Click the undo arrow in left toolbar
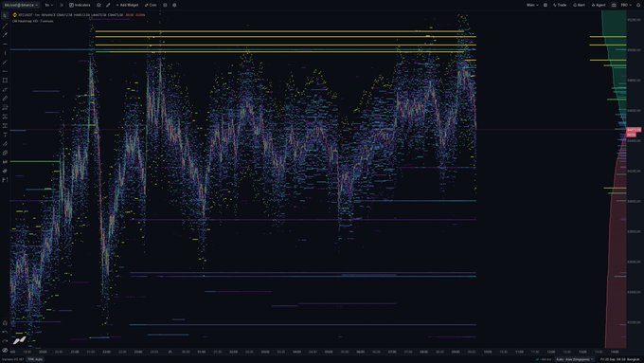 point(5,332)
